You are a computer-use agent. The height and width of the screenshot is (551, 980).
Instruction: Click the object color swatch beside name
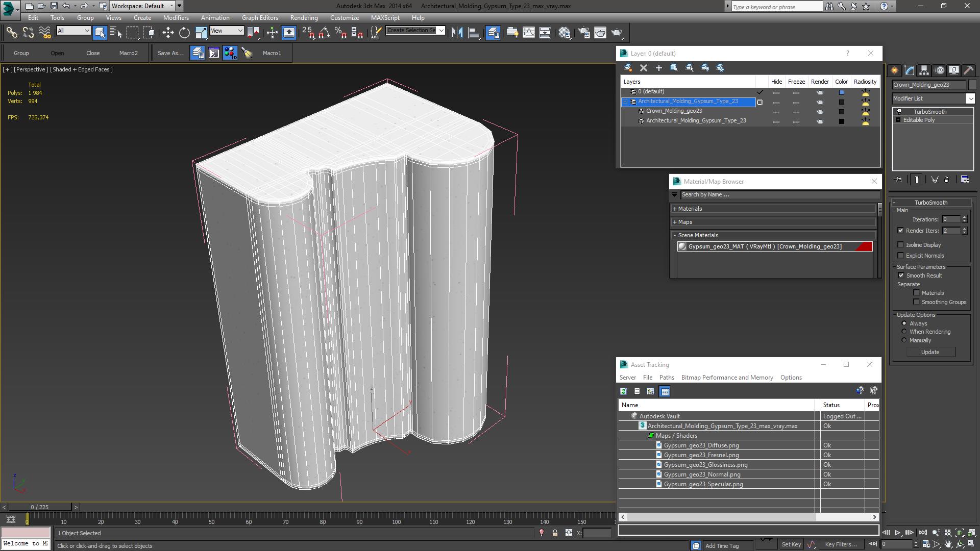(x=972, y=85)
